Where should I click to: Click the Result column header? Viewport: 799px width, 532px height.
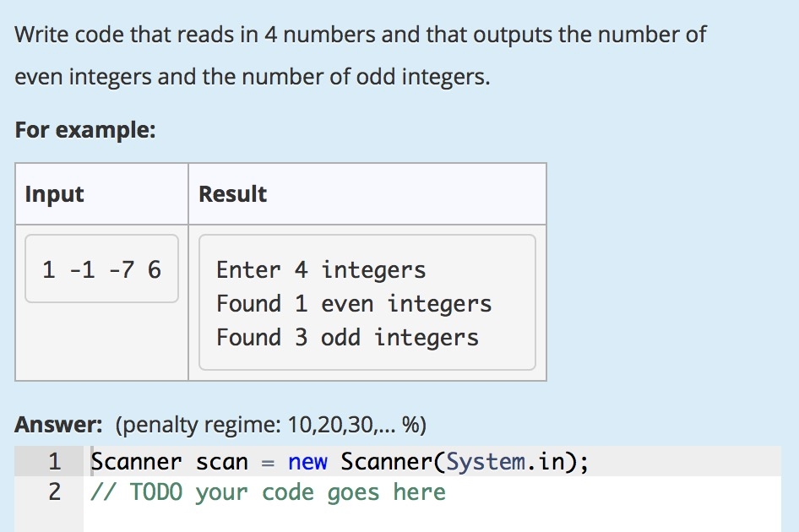click(x=231, y=194)
